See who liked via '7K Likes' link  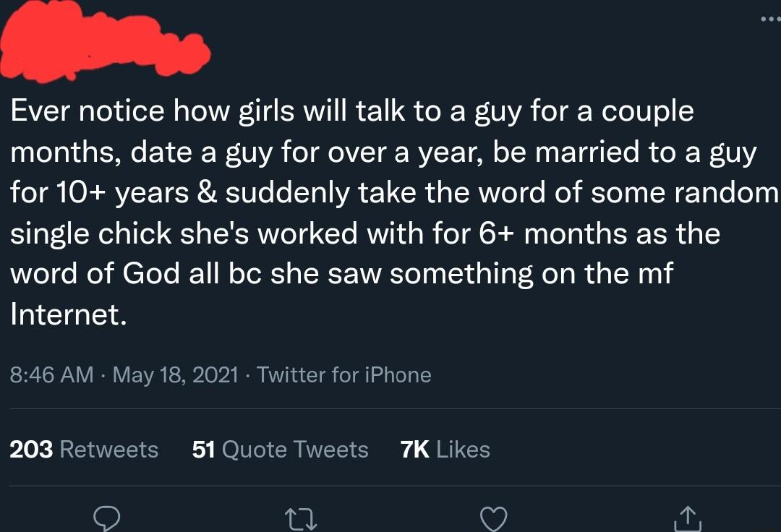[x=445, y=449]
